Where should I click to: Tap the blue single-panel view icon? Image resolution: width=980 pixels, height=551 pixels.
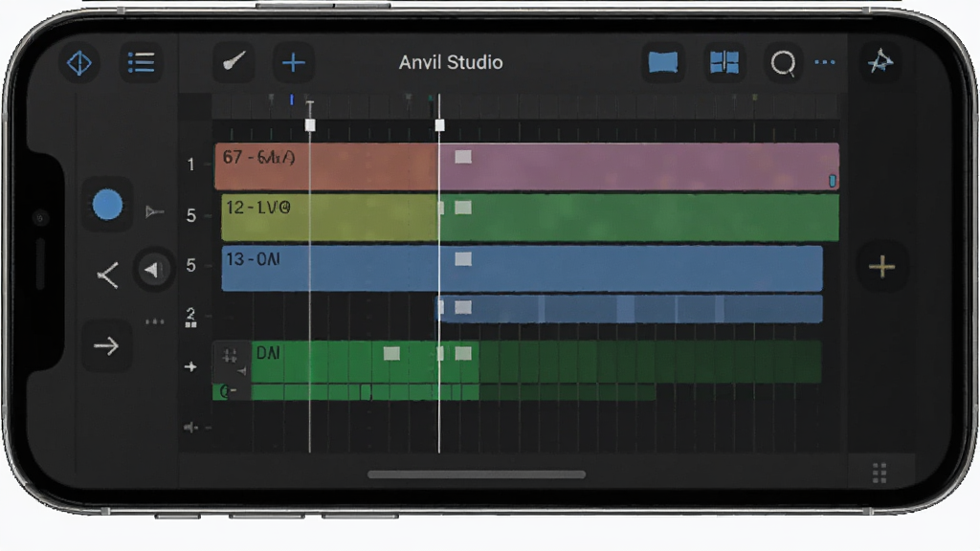(663, 62)
